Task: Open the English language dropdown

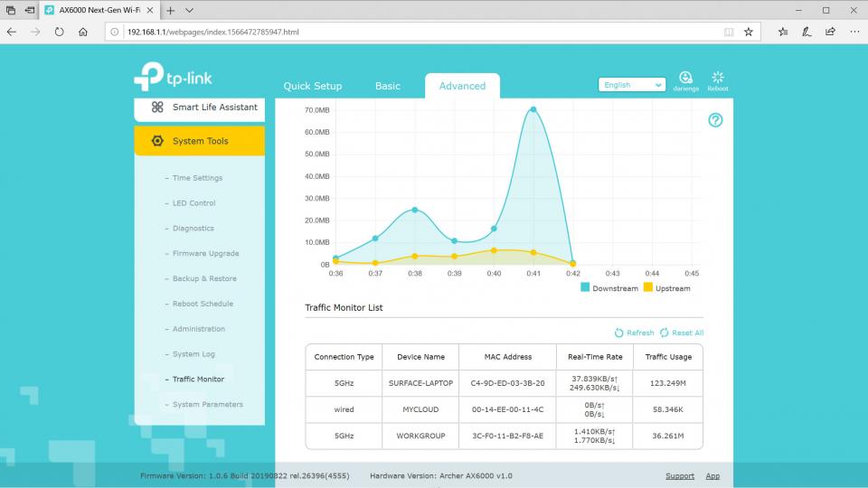Action: coord(632,85)
